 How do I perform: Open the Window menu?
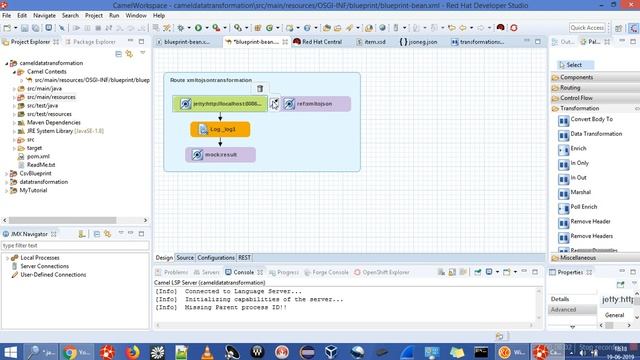136,16
